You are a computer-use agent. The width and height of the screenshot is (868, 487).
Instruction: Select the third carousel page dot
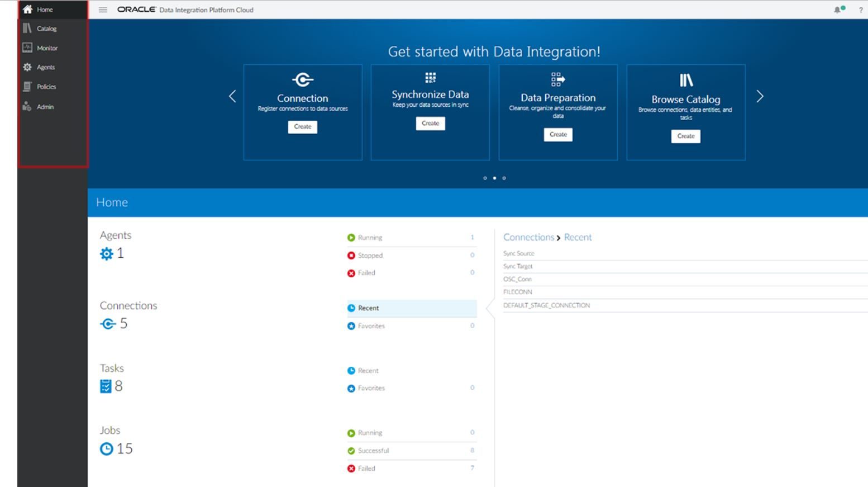click(504, 178)
